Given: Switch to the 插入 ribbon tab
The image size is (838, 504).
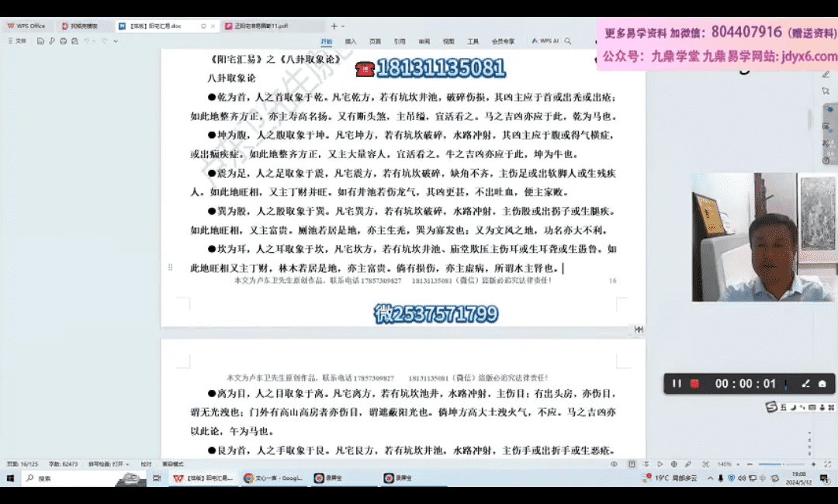Looking at the screenshot, I should click(x=351, y=41).
